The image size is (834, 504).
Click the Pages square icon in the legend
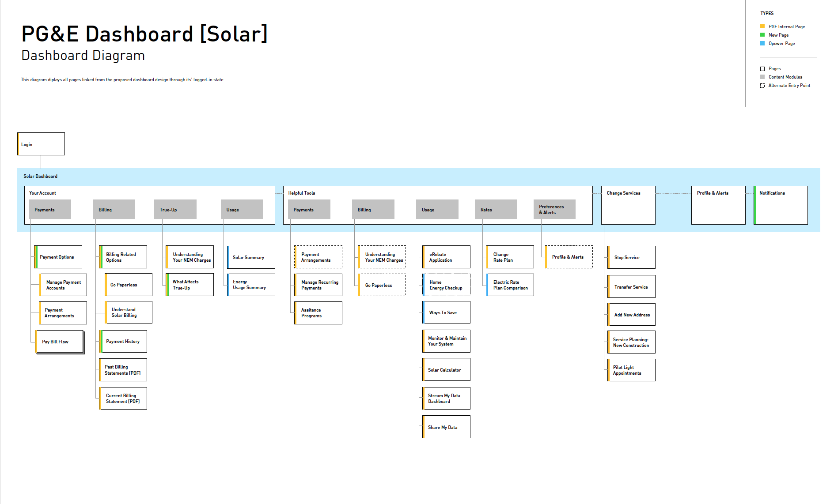point(762,69)
